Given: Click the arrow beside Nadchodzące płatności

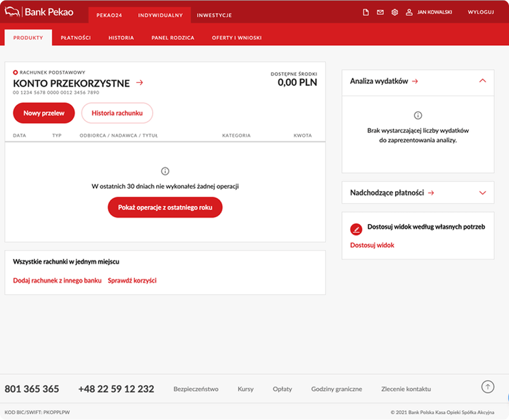Looking at the screenshot, I should 431,193.
